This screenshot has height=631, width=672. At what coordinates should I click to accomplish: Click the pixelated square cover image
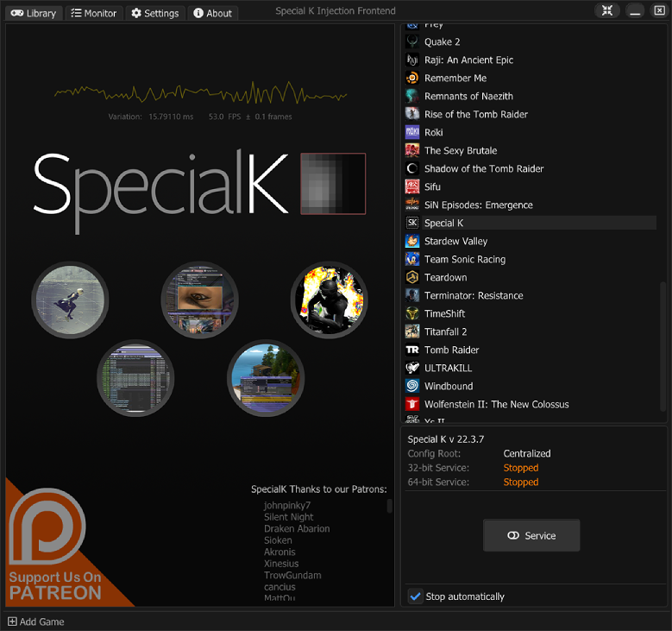333,184
